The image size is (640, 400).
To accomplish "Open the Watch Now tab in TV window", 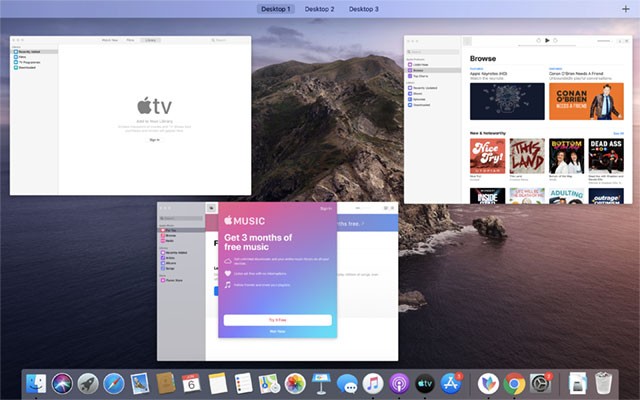I will pos(110,40).
